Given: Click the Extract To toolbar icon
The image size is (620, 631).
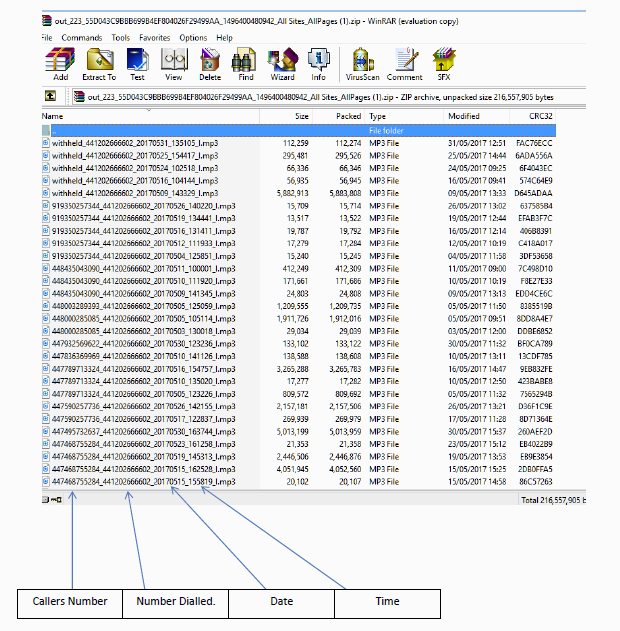Looking at the screenshot, I should click(99, 64).
